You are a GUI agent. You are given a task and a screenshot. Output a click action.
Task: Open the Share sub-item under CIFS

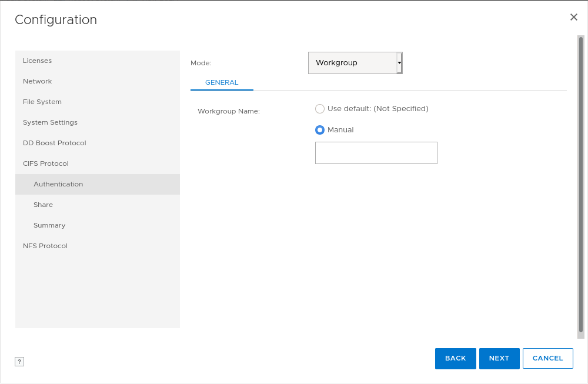[x=43, y=205]
